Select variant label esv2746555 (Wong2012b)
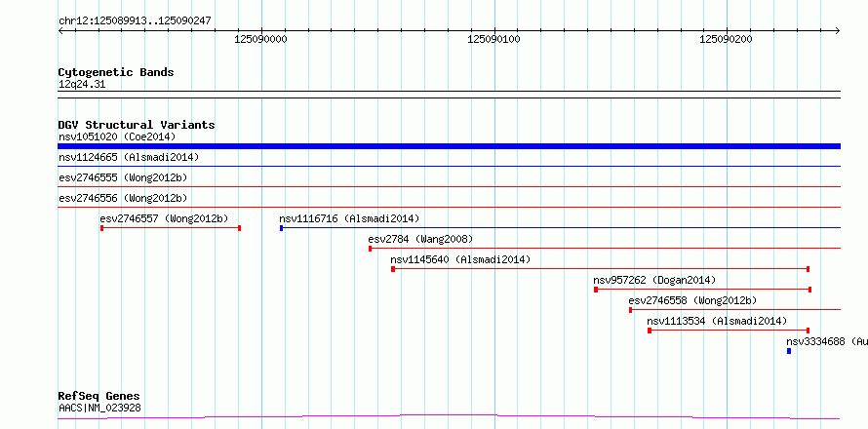Image resolution: width=868 pixels, height=429 pixels. [123, 177]
